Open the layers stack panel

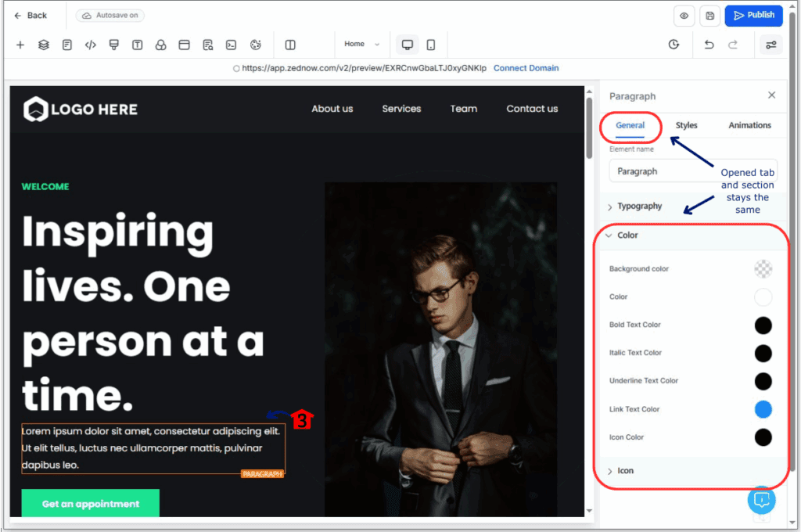44,45
